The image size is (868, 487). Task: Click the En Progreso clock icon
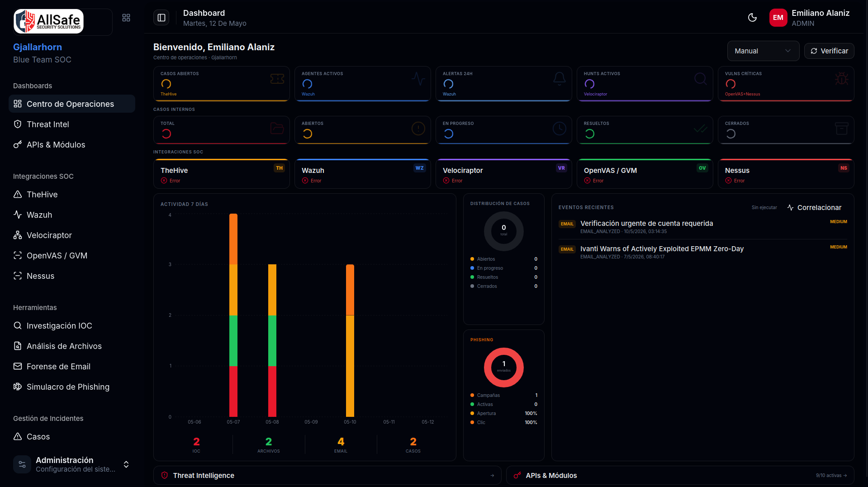coord(560,129)
